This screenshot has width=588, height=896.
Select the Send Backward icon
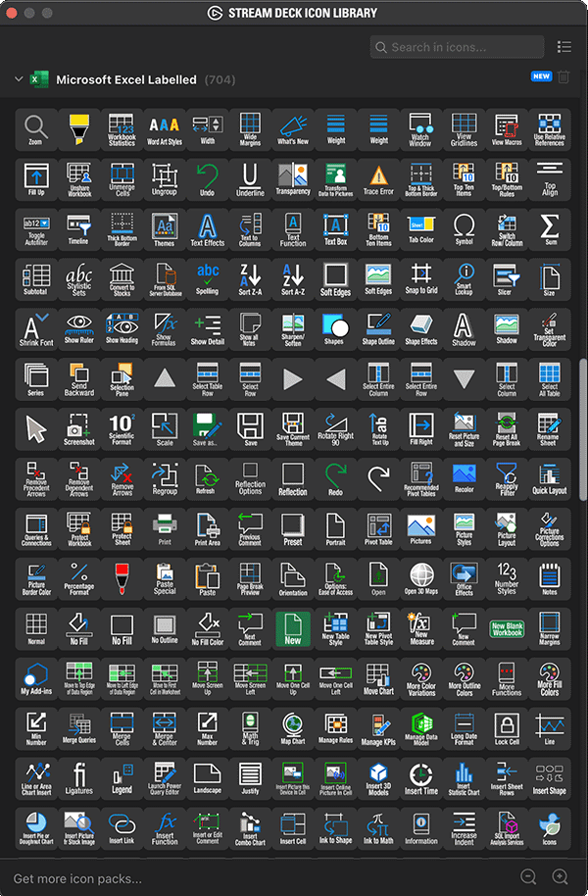coord(78,379)
